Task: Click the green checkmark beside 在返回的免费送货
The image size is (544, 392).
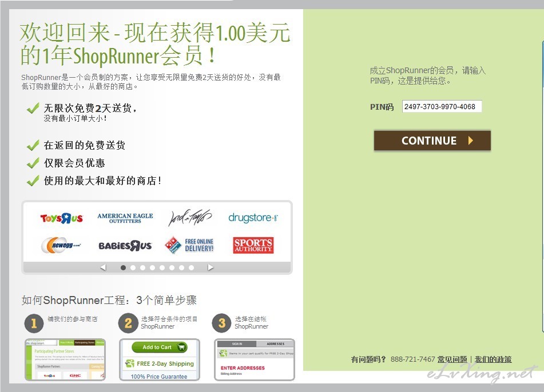Action: pos(33,145)
